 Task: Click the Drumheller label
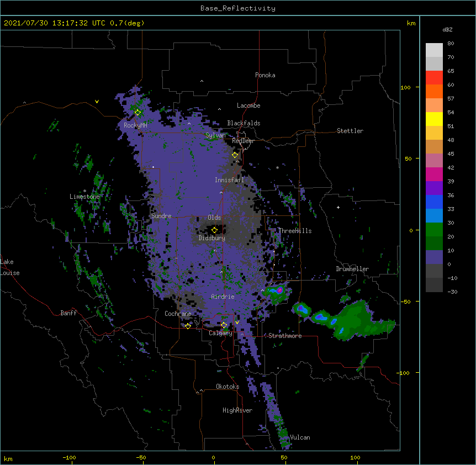[352, 269]
